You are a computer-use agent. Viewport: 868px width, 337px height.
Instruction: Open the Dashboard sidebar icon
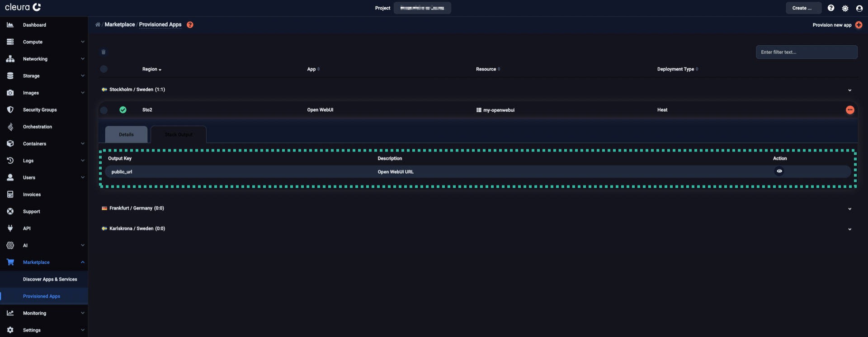point(10,25)
